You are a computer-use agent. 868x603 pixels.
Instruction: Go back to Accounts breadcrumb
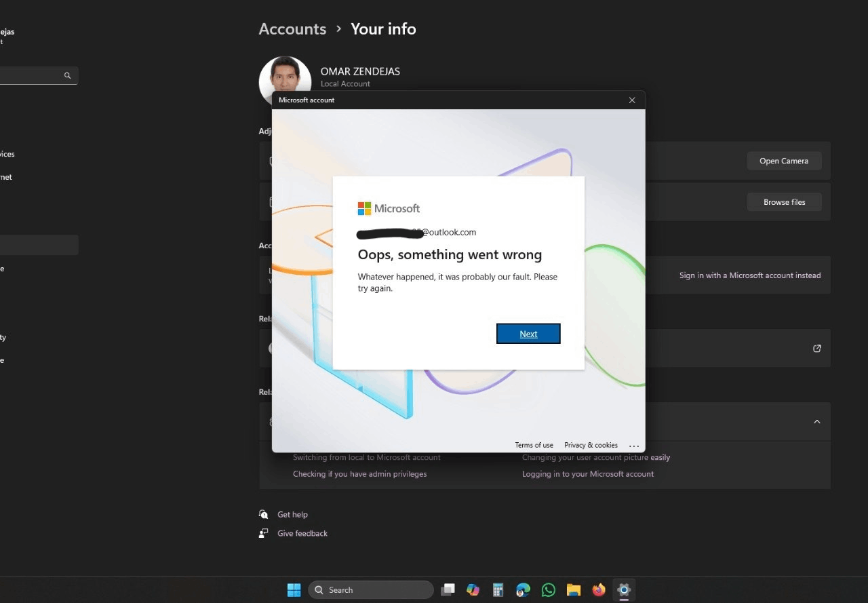click(x=292, y=29)
